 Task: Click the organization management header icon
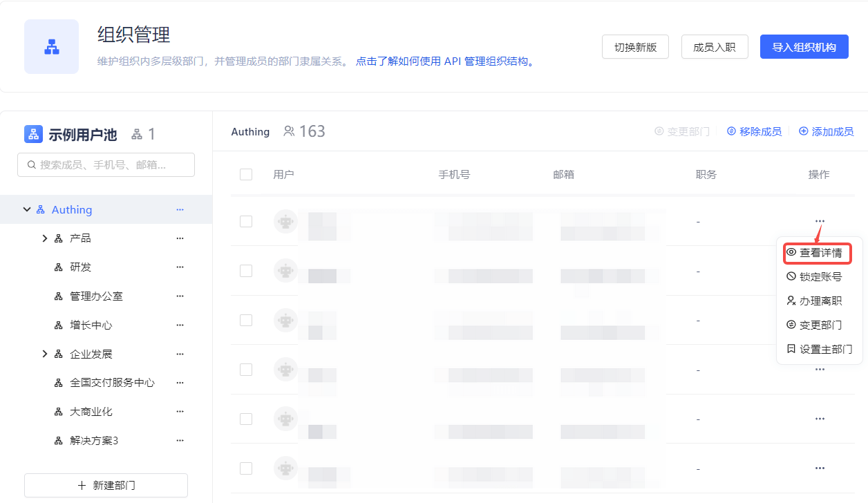point(51,47)
